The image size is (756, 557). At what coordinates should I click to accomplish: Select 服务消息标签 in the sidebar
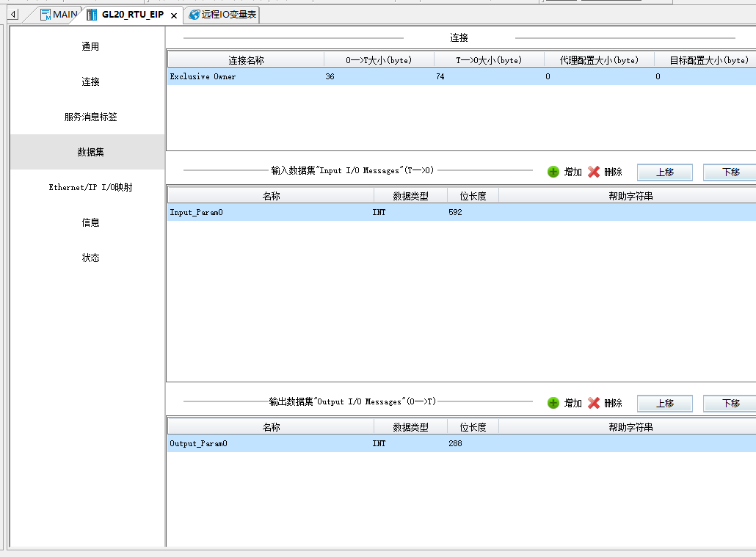coord(90,117)
